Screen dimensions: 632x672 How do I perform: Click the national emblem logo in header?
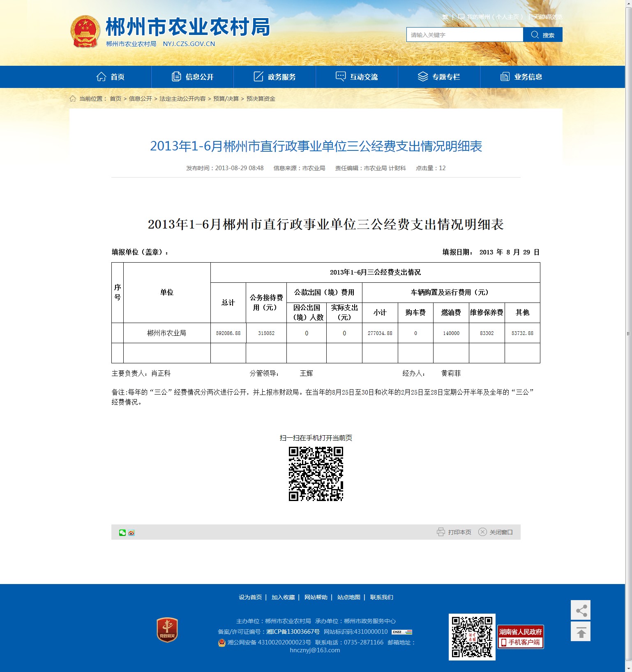point(85,31)
